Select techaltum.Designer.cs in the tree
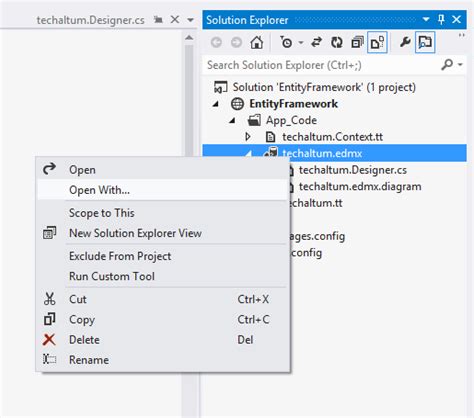474x418 pixels. pyautogui.click(x=353, y=170)
